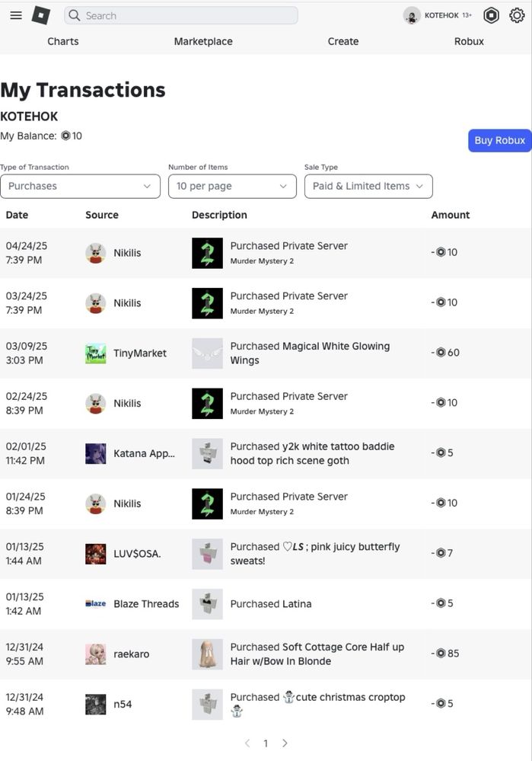This screenshot has width=532, height=761.
Task: Click the Amount column header
Action: click(451, 215)
